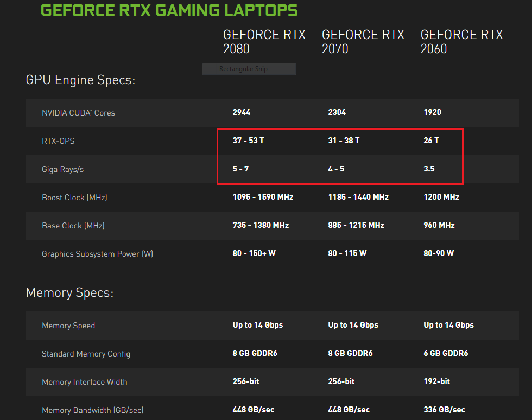Click the Memory Bandwidth (GB/sec) row label

[92, 410]
